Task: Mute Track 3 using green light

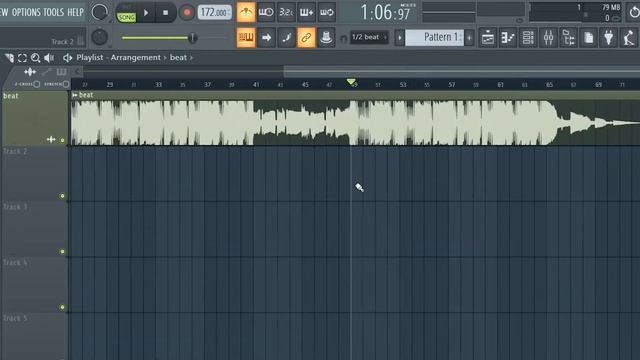Action: tap(62, 251)
